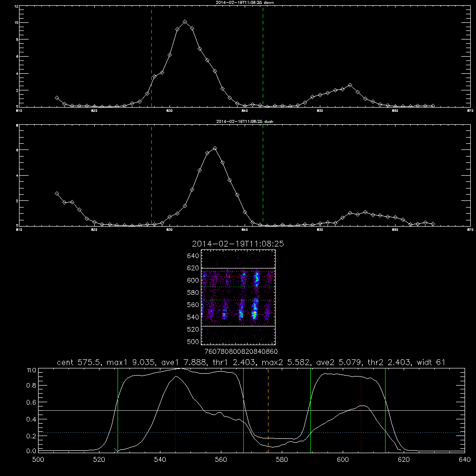
Task: Click the '580' x-axis label of bottom plot
Action: click(x=282, y=460)
